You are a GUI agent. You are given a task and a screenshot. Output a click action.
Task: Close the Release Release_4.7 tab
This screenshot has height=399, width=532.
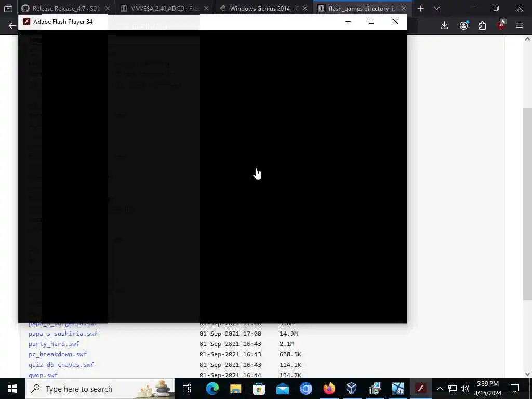(x=107, y=8)
